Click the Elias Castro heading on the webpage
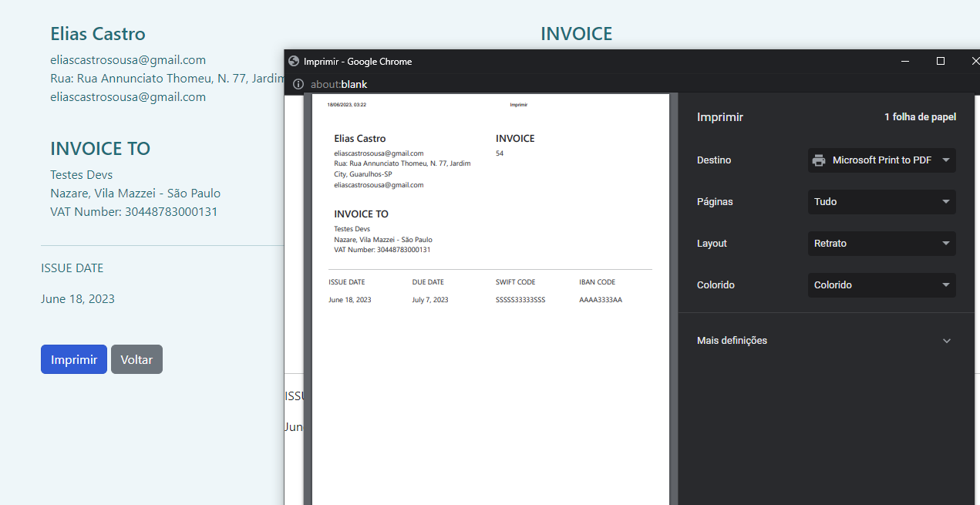 click(x=98, y=34)
